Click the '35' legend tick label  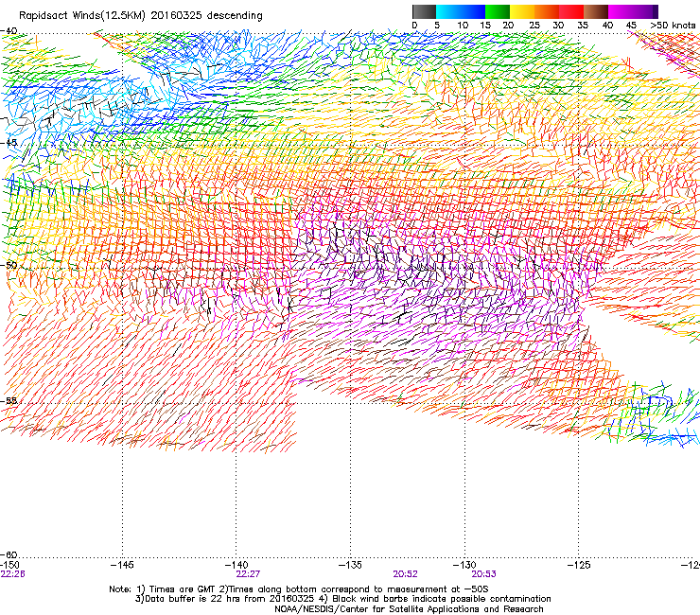[x=583, y=26]
